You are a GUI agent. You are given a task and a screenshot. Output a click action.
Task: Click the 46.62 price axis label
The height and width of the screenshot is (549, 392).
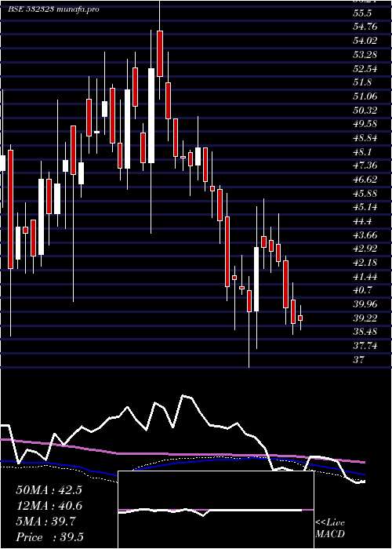pyautogui.click(x=365, y=180)
